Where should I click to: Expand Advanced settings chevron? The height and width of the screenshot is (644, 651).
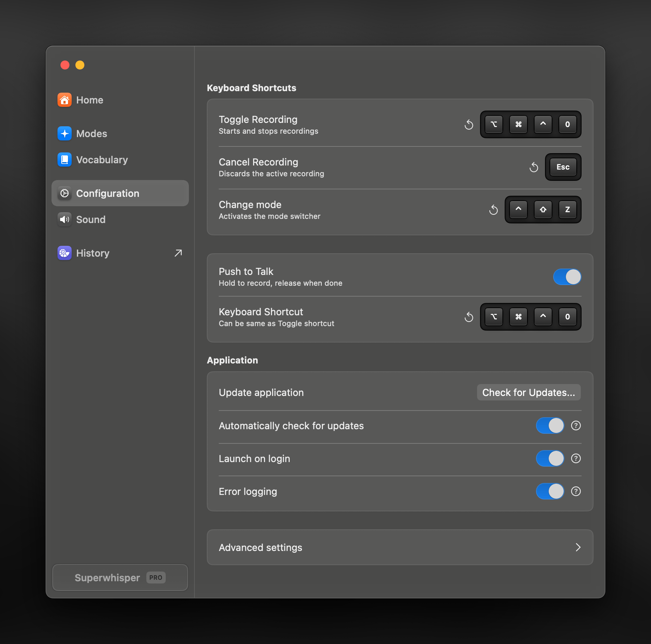click(578, 547)
